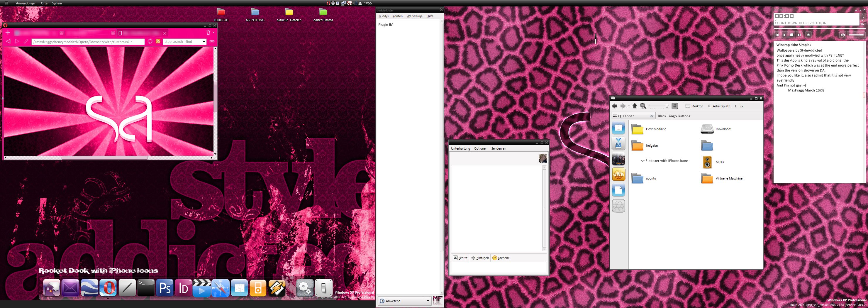Launch Safari compass icon in dock
Image resolution: width=868 pixels, height=308 pixels.
[220, 288]
